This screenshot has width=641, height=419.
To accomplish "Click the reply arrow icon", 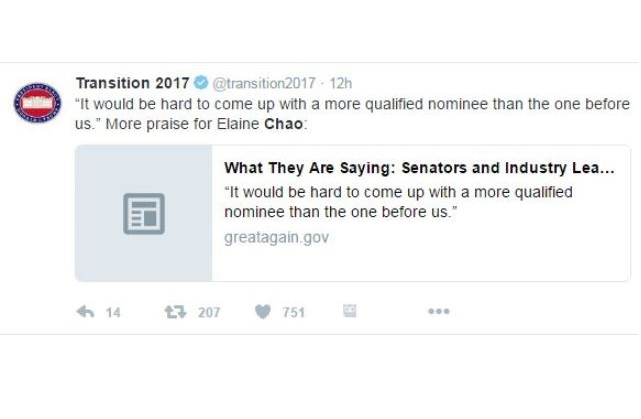I will (x=85, y=312).
